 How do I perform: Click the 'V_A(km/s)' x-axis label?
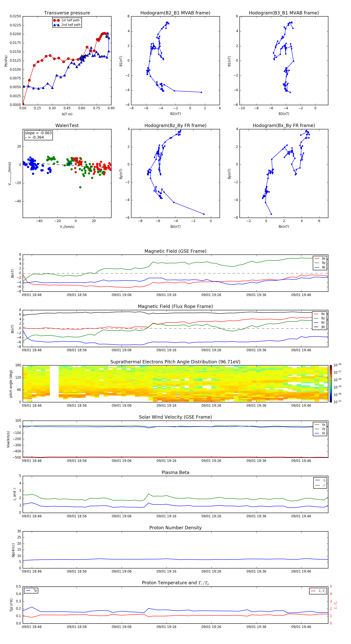(67, 227)
